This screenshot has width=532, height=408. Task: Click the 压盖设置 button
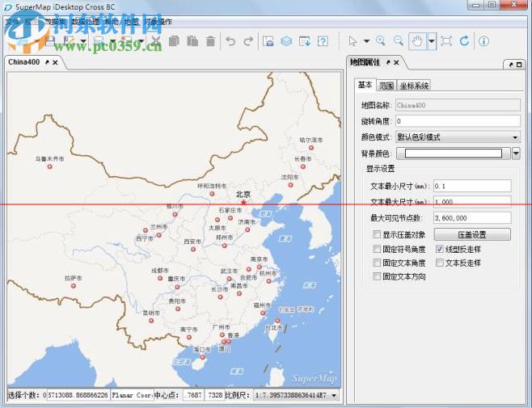pos(472,234)
